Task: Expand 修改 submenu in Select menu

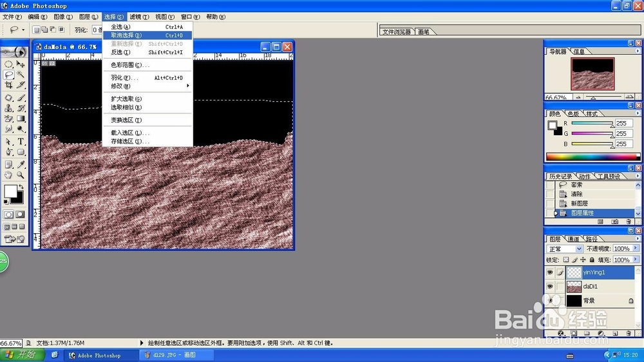Action: pyautogui.click(x=147, y=86)
